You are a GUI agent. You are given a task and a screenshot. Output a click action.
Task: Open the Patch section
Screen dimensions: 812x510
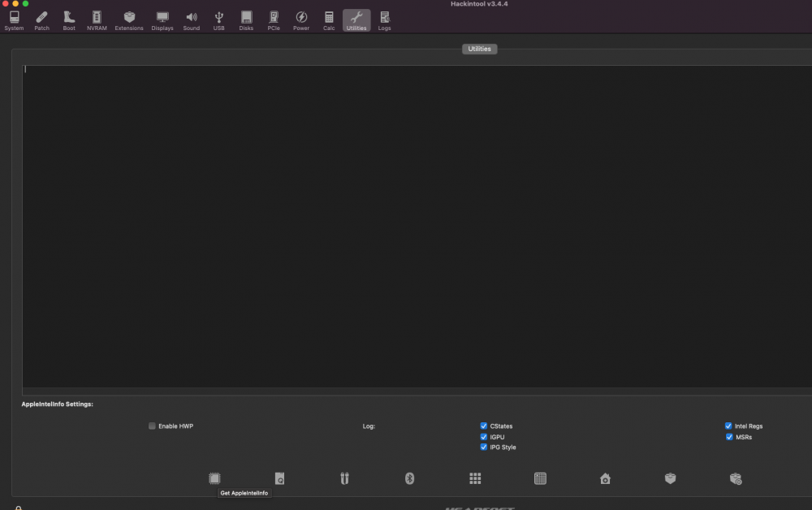[42, 21]
